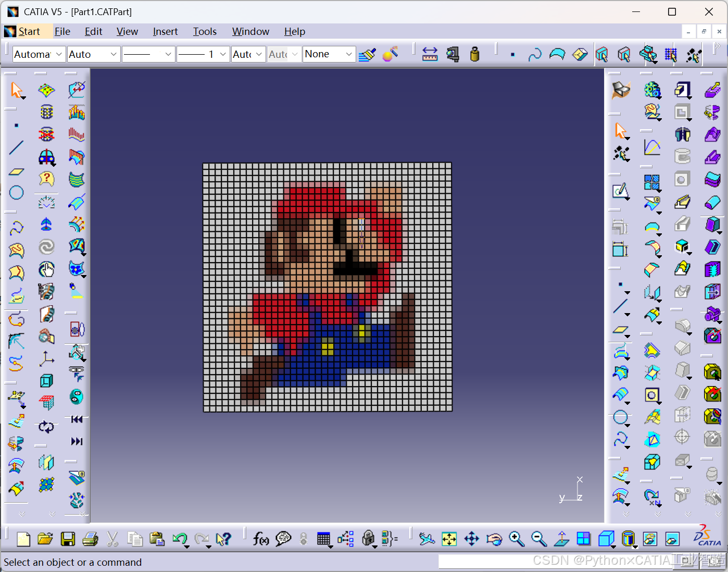This screenshot has height=572, width=728.
Task: Click the Print icon
Action: 90,539
